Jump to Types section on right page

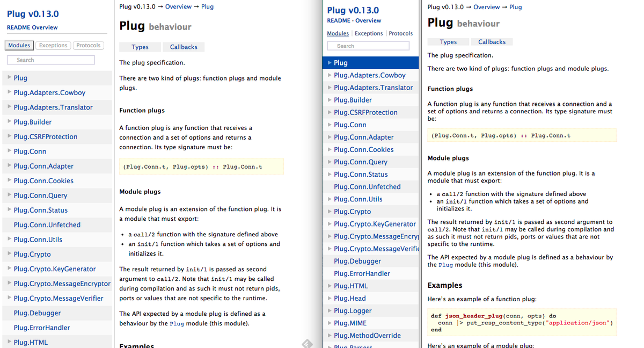448,42
